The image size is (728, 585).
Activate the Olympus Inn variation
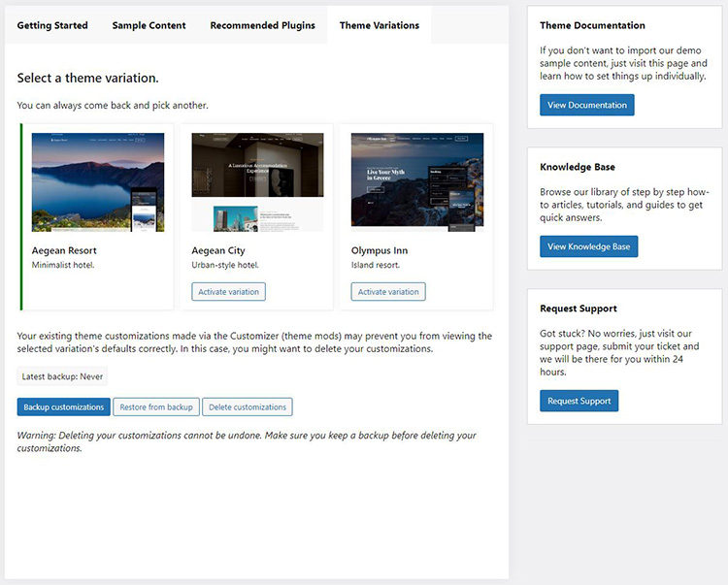pyautogui.click(x=388, y=292)
